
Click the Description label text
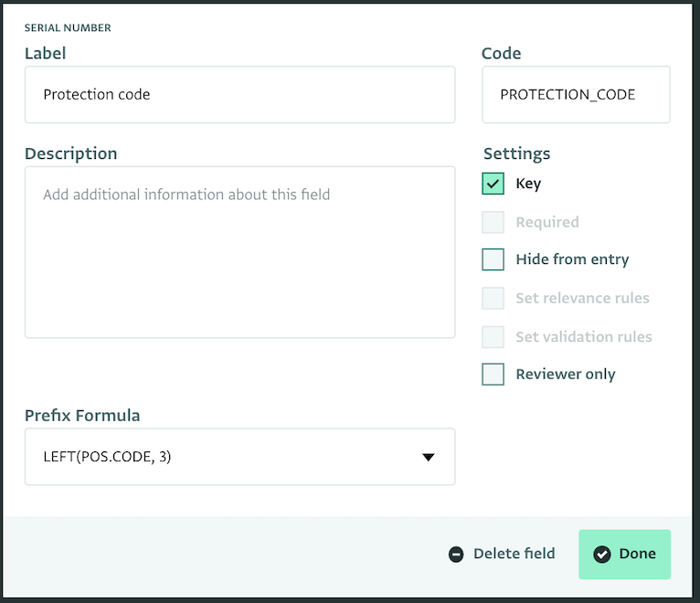[71, 153]
